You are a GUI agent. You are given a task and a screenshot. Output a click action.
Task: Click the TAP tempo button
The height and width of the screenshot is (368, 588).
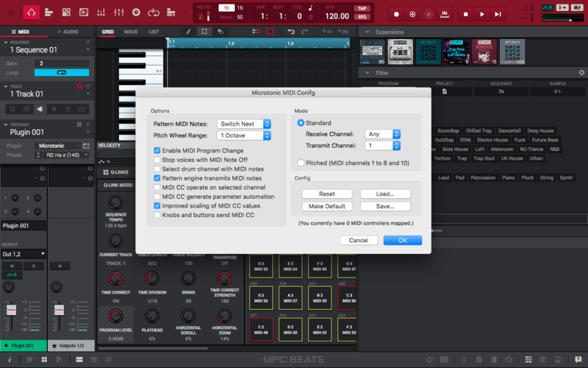[362, 8]
